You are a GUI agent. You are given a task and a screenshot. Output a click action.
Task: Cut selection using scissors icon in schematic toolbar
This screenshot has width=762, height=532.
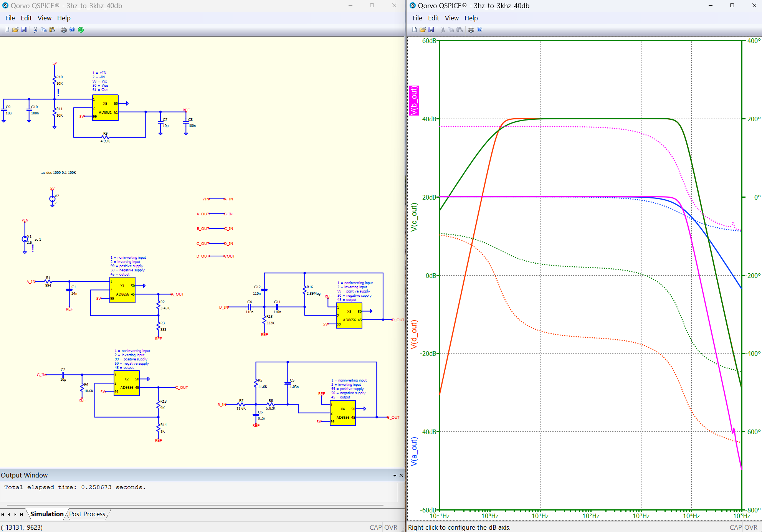pyautogui.click(x=35, y=30)
